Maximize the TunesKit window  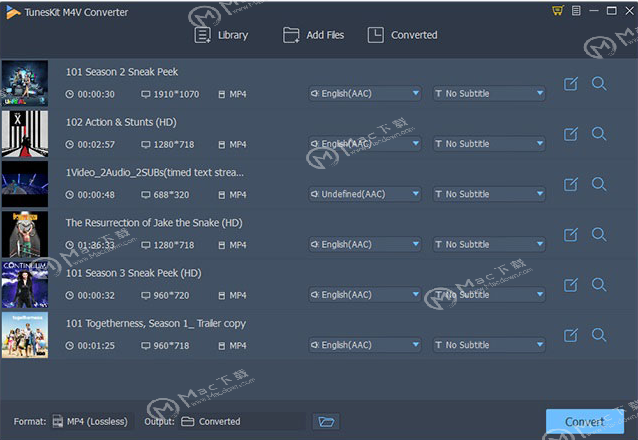pyautogui.click(x=612, y=11)
